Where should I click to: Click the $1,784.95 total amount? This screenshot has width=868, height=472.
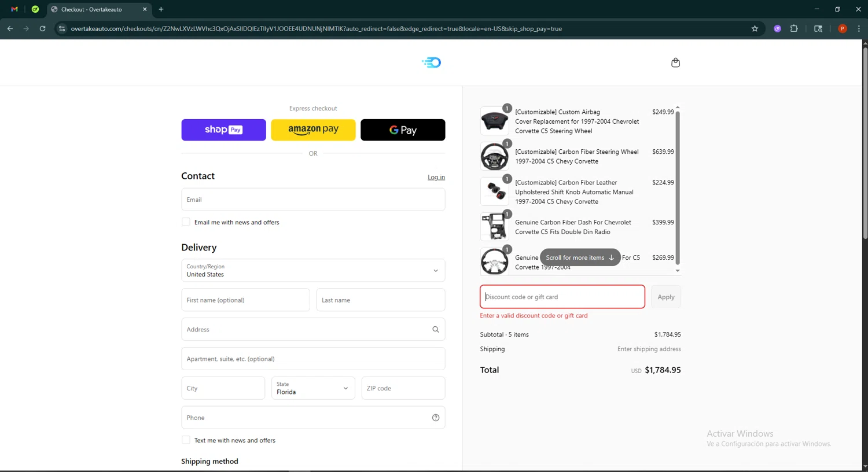click(663, 370)
